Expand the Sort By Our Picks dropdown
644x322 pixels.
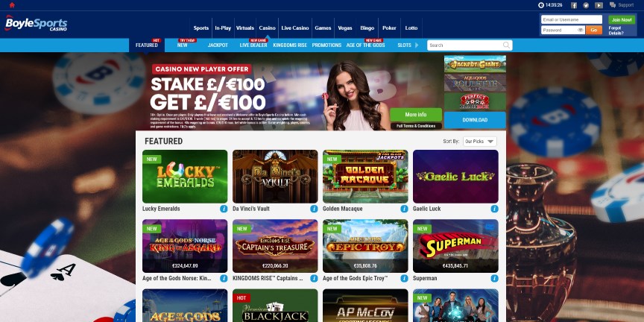tap(480, 142)
